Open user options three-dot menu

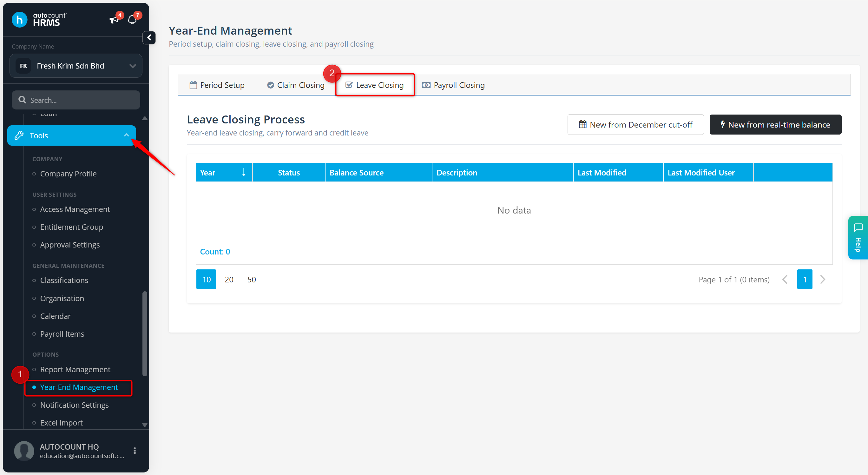click(135, 450)
